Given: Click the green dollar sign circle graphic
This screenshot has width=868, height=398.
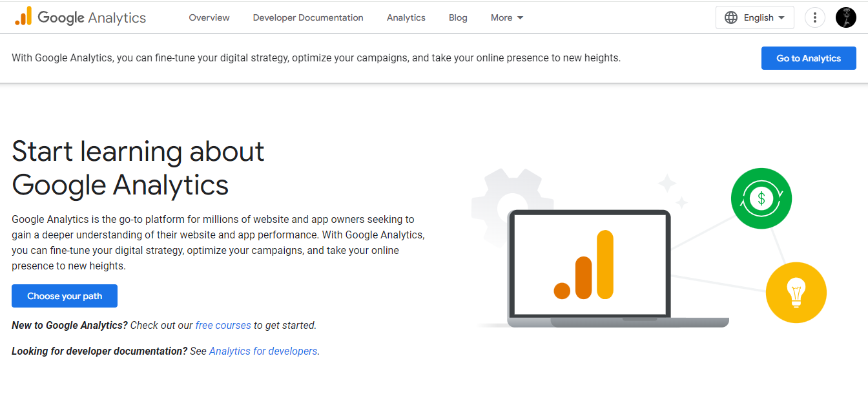Looking at the screenshot, I should pyautogui.click(x=761, y=198).
